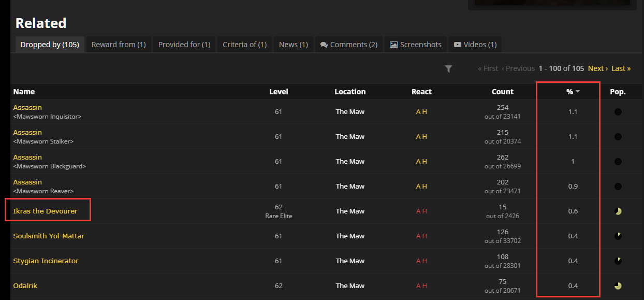Sort table by % column
Image resolution: width=644 pixels, height=300 pixels.
569,92
